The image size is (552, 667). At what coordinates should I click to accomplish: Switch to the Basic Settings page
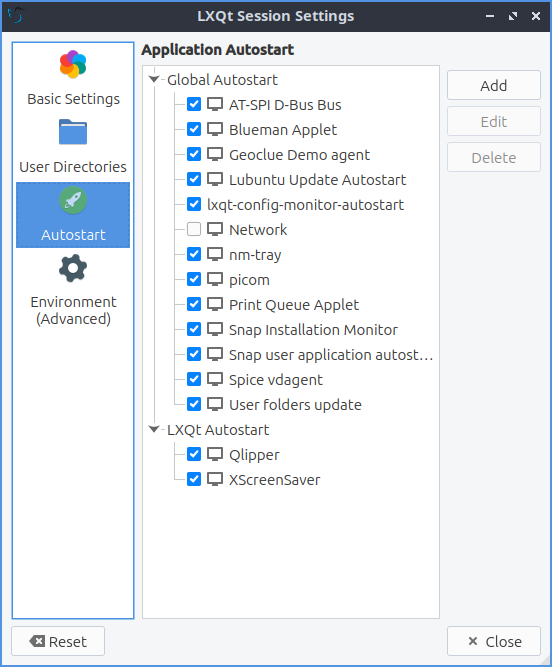73,99
